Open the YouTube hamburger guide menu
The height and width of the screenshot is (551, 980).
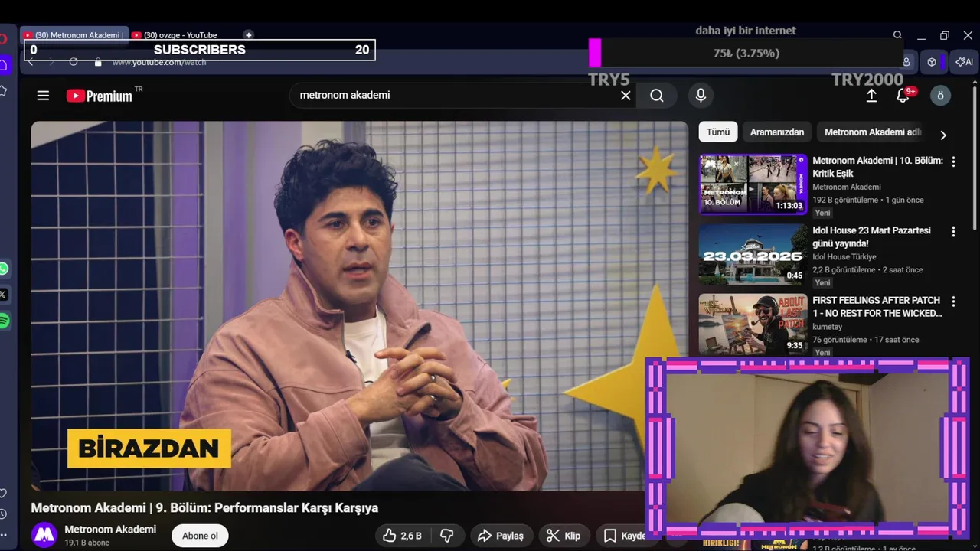pyautogui.click(x=43, y=96)
